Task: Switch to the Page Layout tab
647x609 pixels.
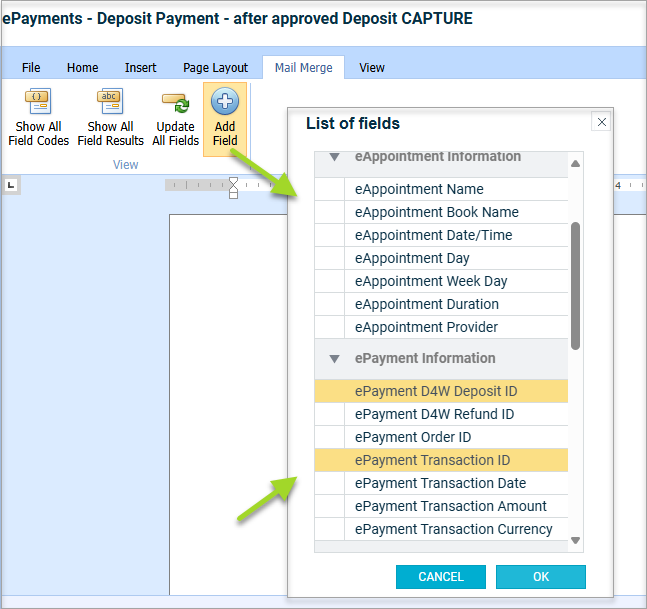Action: tap(215, 68)
